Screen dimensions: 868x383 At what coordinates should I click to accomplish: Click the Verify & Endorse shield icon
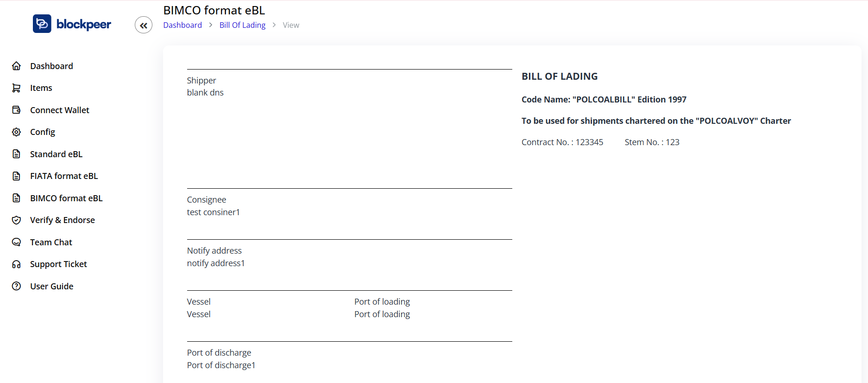[x=17, y=220]
